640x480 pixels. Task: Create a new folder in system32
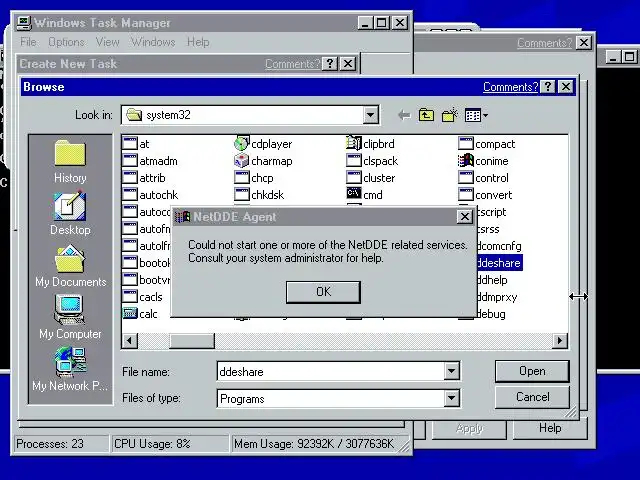coord(449,115)
